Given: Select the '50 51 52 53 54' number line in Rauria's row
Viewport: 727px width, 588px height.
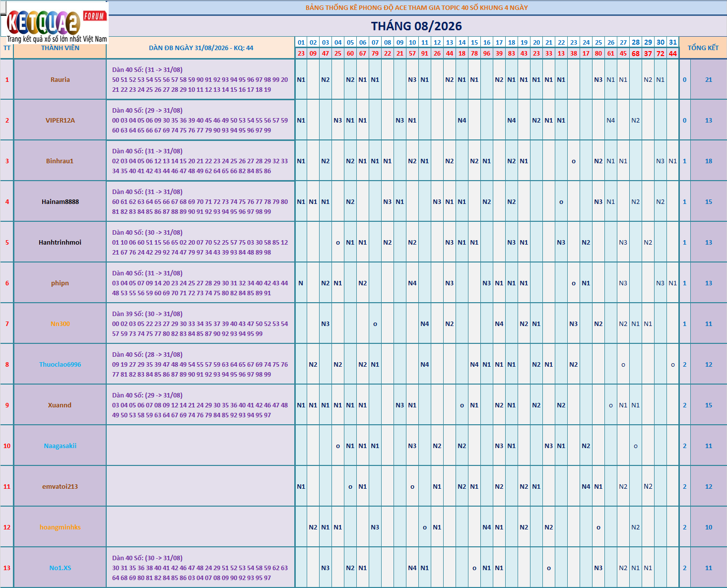Looking at the screenshot, I should 200,80.
